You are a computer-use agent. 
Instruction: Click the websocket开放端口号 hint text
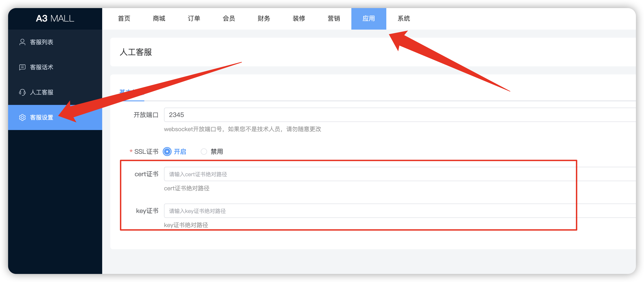242,129
